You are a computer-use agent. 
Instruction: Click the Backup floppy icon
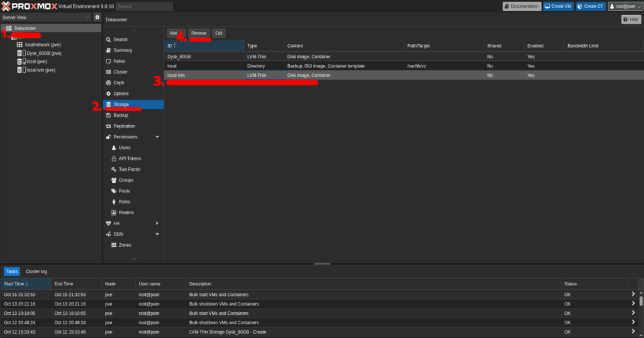pyautogui.click(x=108, y=115)
